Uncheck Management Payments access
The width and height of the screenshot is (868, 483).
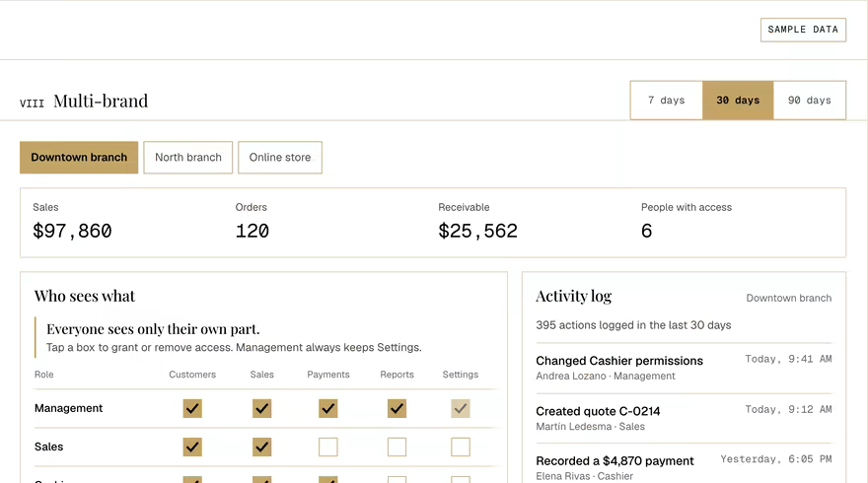[328, 409]
